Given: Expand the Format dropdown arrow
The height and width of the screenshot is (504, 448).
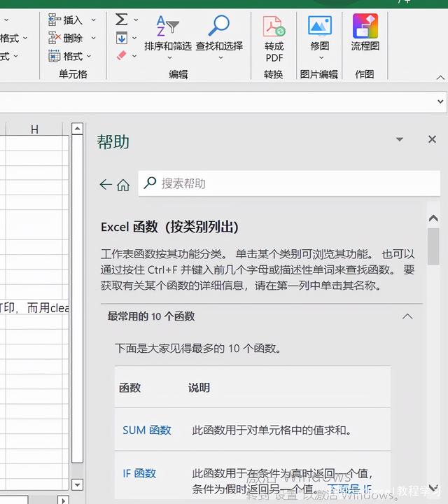Looking at the screenshot, I should (x=89, y=56).
